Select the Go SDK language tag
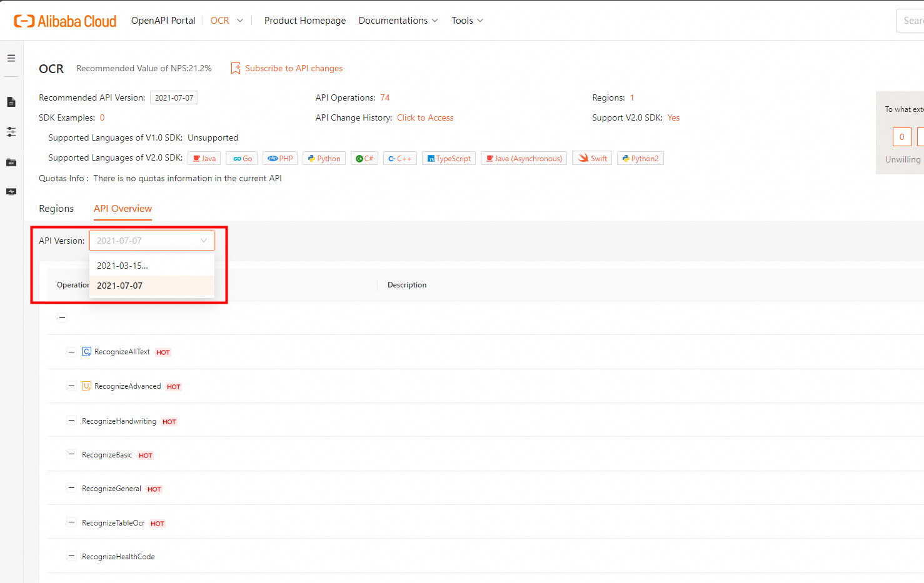This screenshot has width=924, height=583. pos(242,159)
